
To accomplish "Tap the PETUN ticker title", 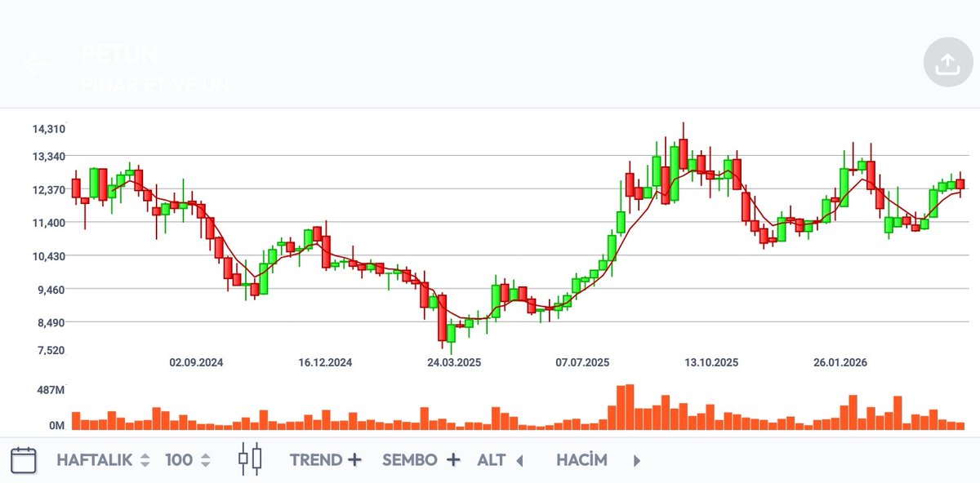I will tap(119, 55).
